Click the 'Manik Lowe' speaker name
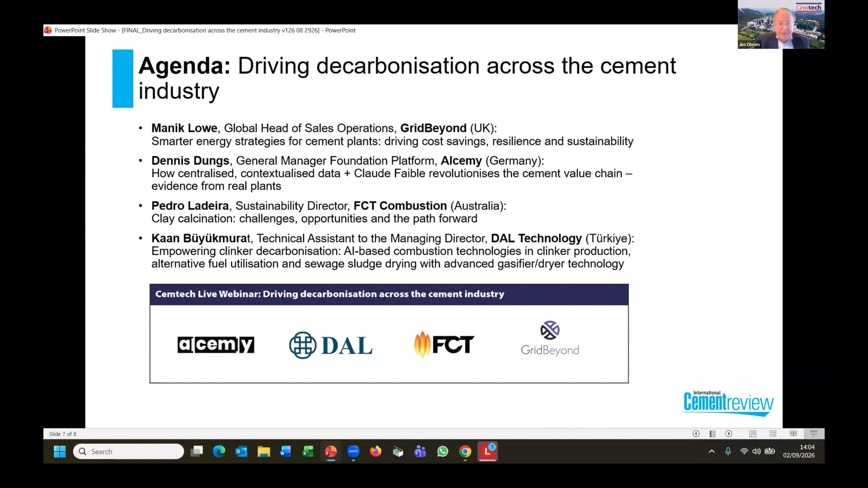This screenshot has height=488, width=868. pyautogui.click(x=184, y=128)
